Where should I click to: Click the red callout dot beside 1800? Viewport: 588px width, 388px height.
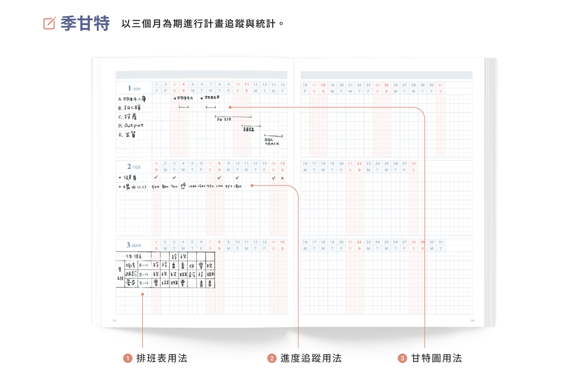click(x=252, y=185)
